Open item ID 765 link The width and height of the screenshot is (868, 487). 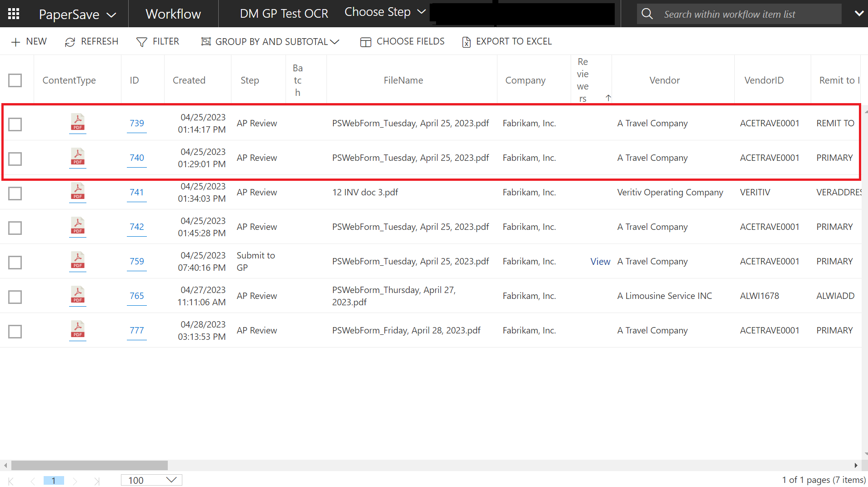pyautogui.click(x=136, y=296)
